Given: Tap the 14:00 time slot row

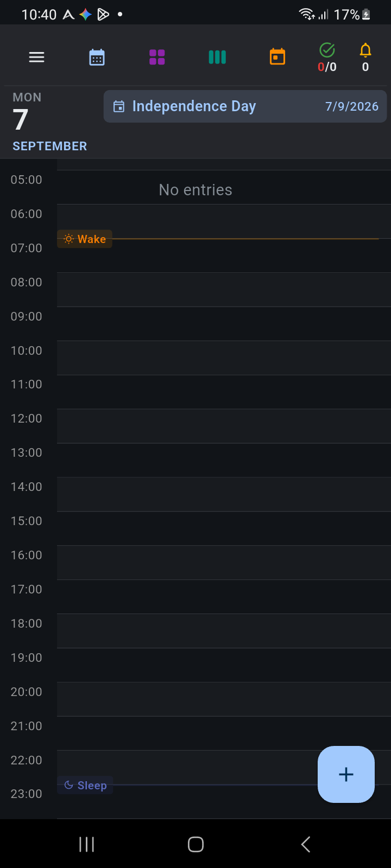Looking at the screenshot, I should point(224,494).
